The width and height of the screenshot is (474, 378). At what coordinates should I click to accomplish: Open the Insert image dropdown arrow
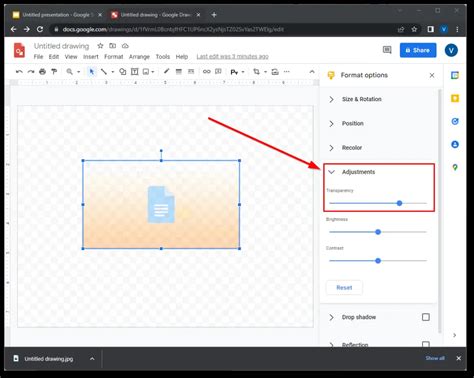[x=153, y=72]
